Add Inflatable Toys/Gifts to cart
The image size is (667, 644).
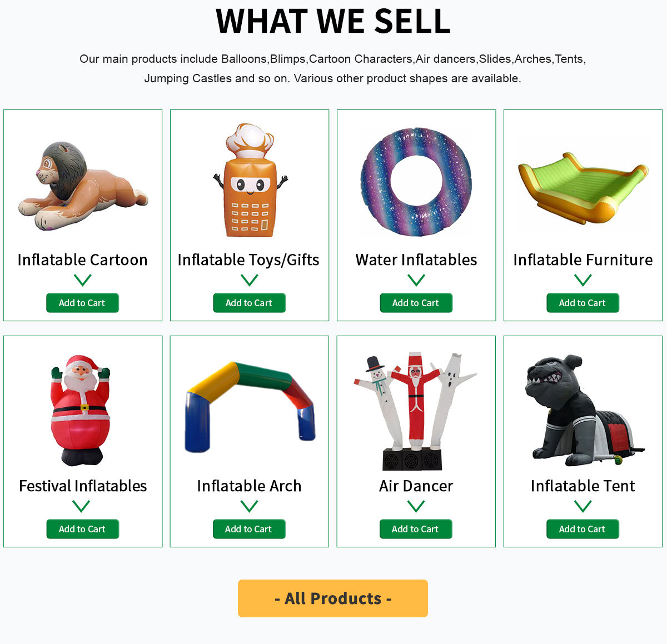[x=249, y=303]
